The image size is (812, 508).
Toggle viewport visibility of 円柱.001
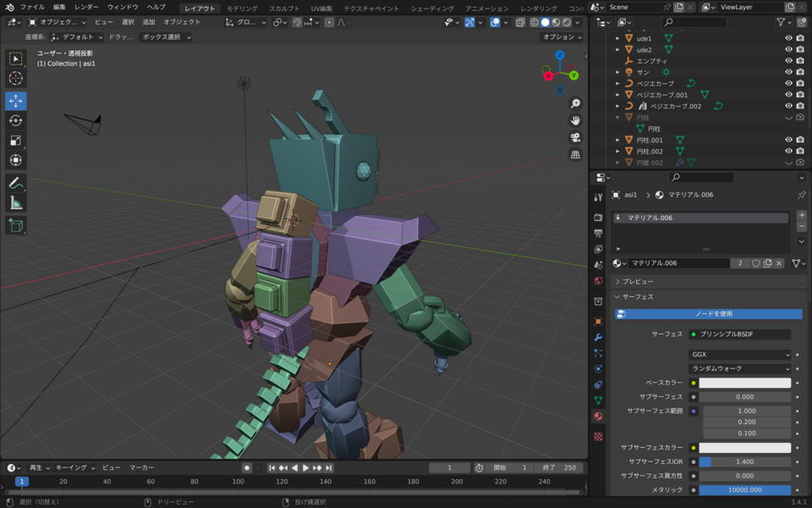coord(788,140)
